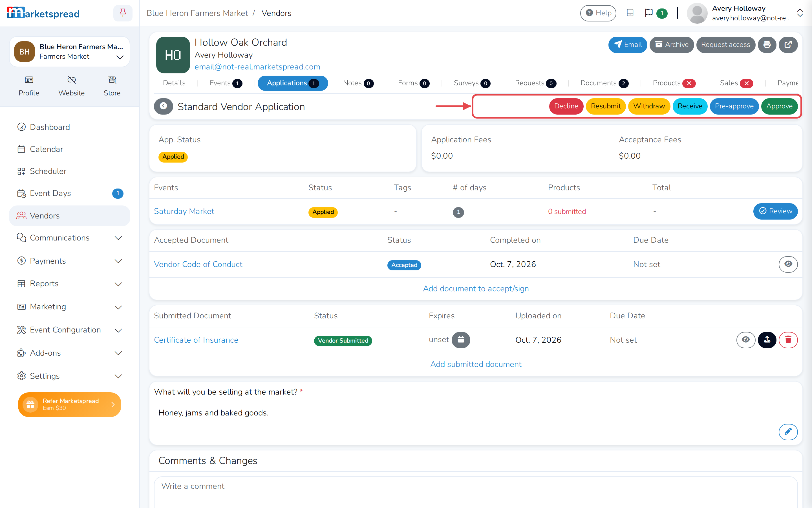
Task: Expand the Add-ons menu
Action: pos(70,353)
